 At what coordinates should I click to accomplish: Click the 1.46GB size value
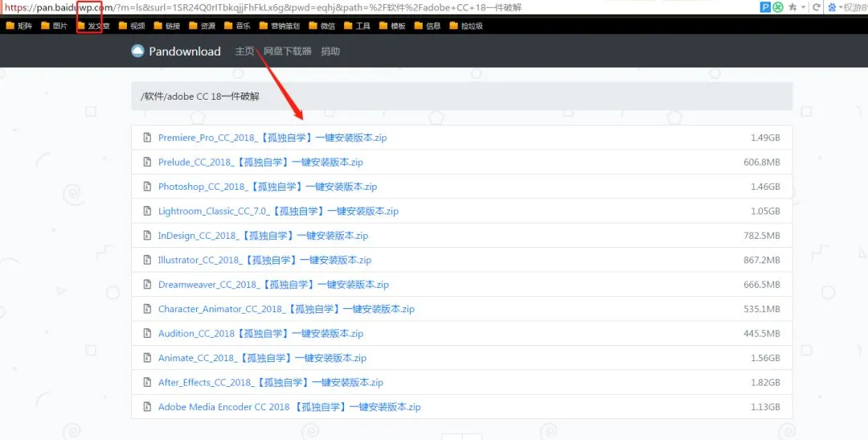[x=765, y=186]
